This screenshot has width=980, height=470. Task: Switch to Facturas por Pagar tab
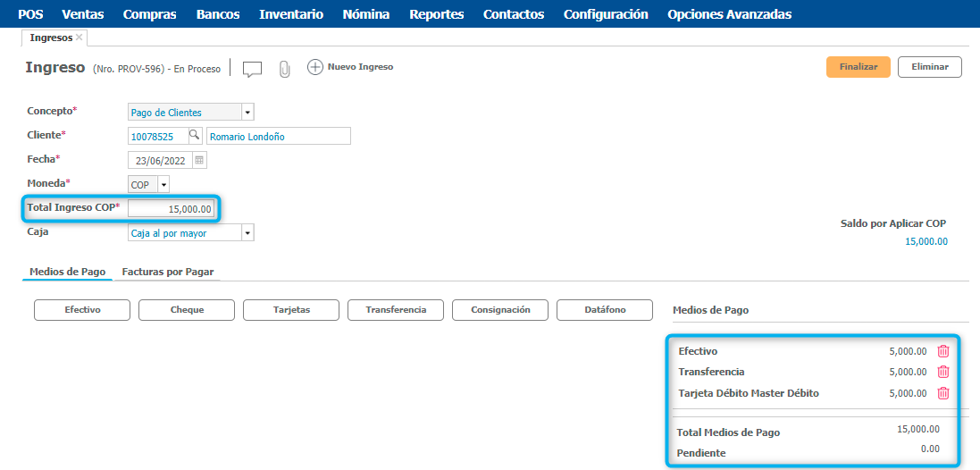pos(168,272)
